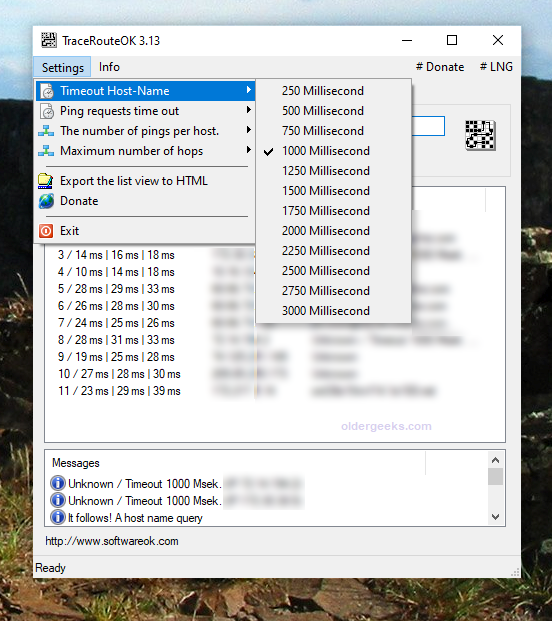Click the # Donate menu bar link
The height and width of the screenshot is (621, 552).
440,67
